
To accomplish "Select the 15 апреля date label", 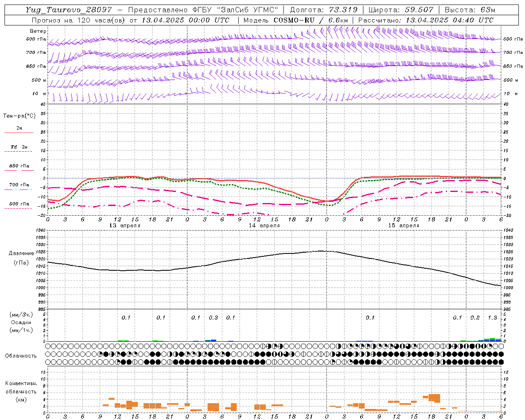I will point(404,225).
